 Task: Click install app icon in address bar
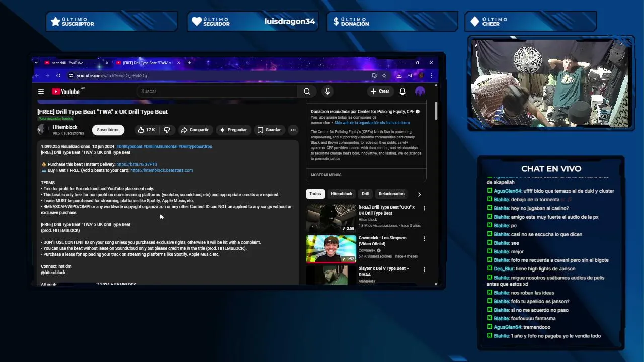(374, 75)
